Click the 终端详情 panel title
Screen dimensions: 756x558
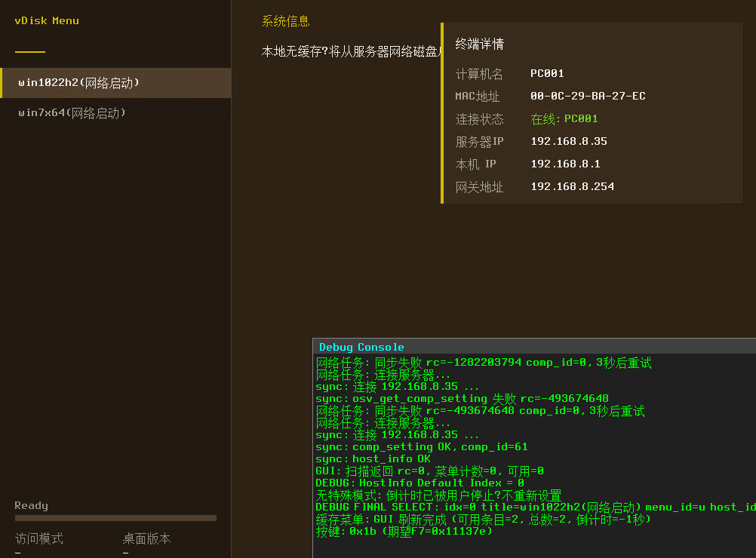click(479, 44)
